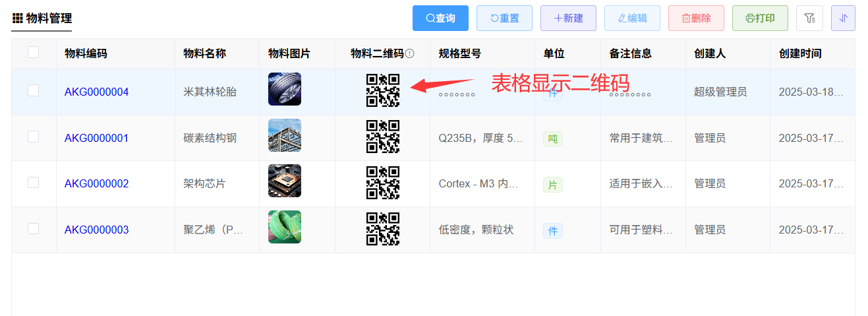Select the 物料管理 tab title

(x=49, y=18)
